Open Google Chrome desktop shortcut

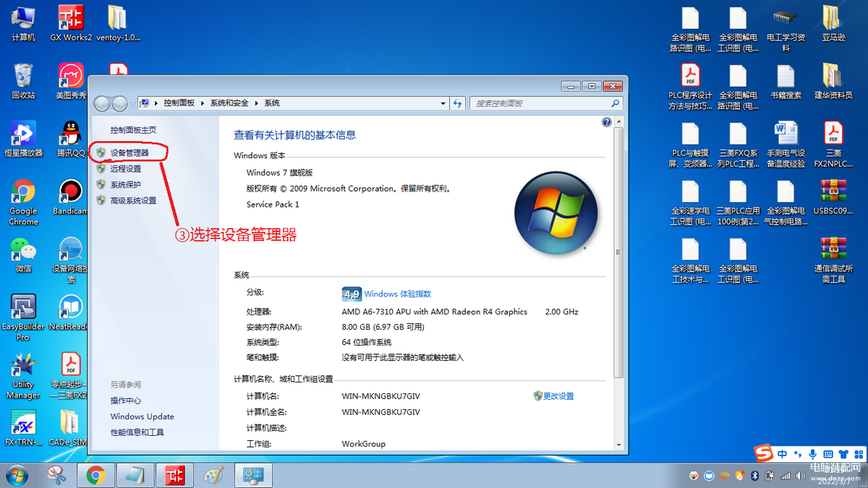pos(23,202)
